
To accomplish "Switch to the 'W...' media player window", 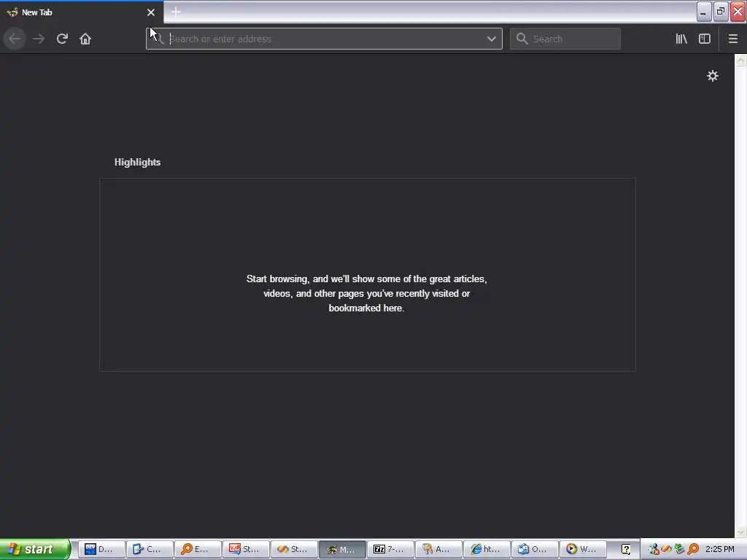I will coord(583,549).
